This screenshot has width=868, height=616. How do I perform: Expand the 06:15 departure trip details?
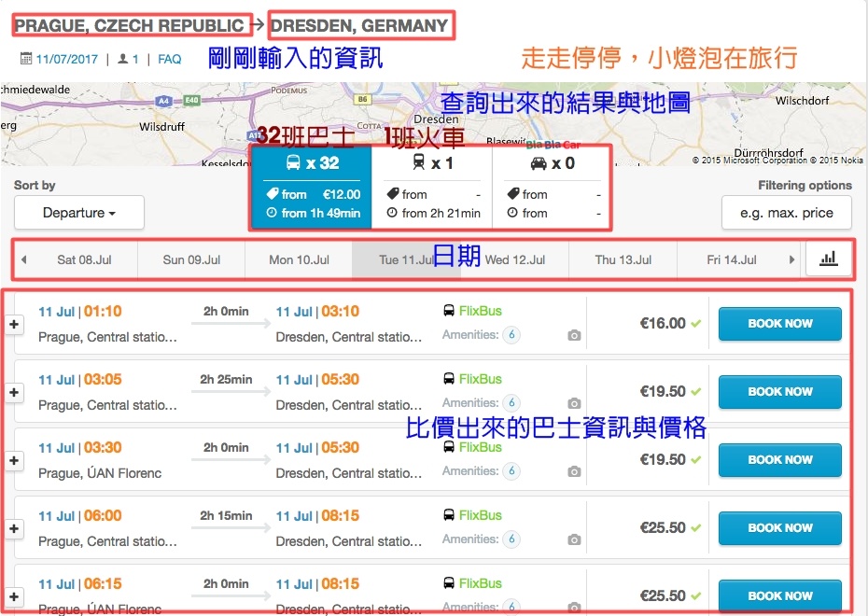[x=14, y=596]
